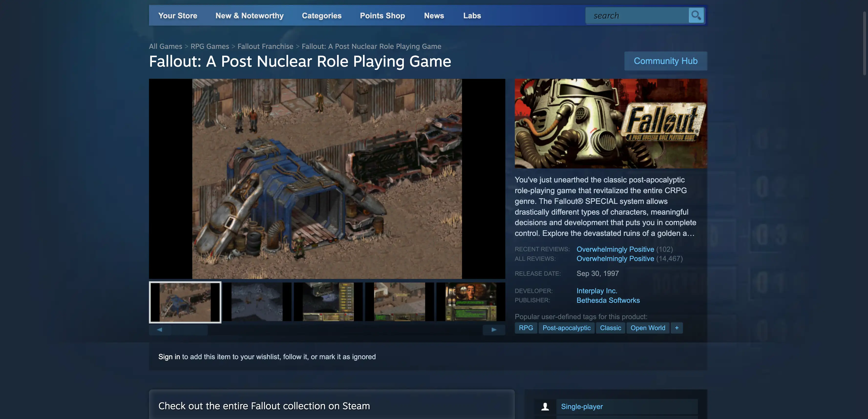Click the main junkyard screenshot image
868x419 pixels.
tap(327, 179)
